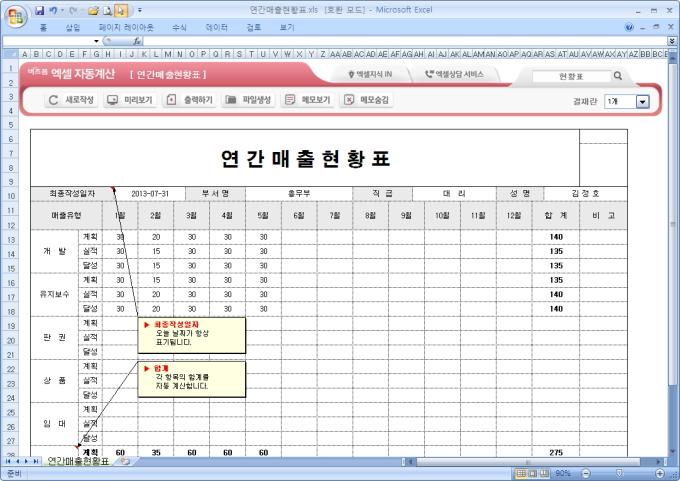Click the 파일생성 button
This screenshot has height=481, width=680.
click(248, 100)
